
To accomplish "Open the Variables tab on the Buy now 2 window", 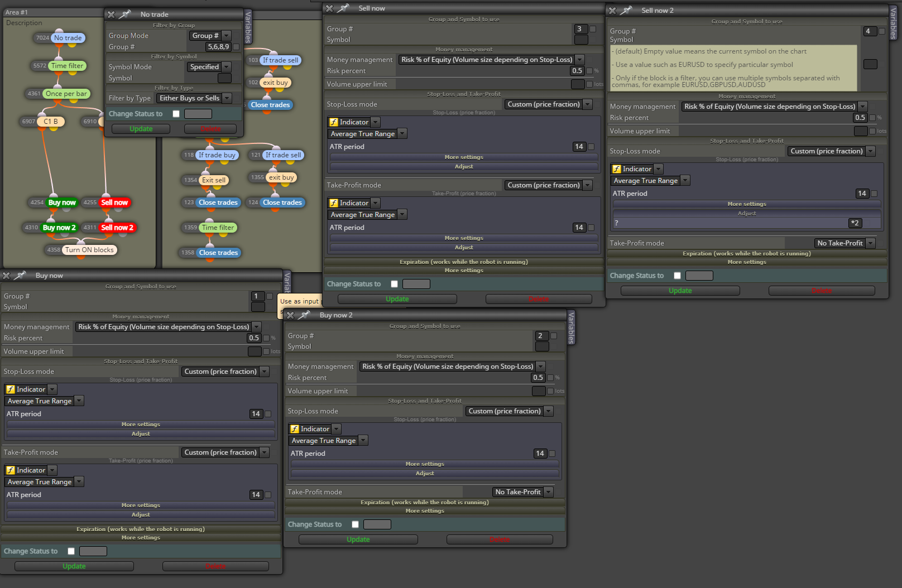I will click(571, 327).
